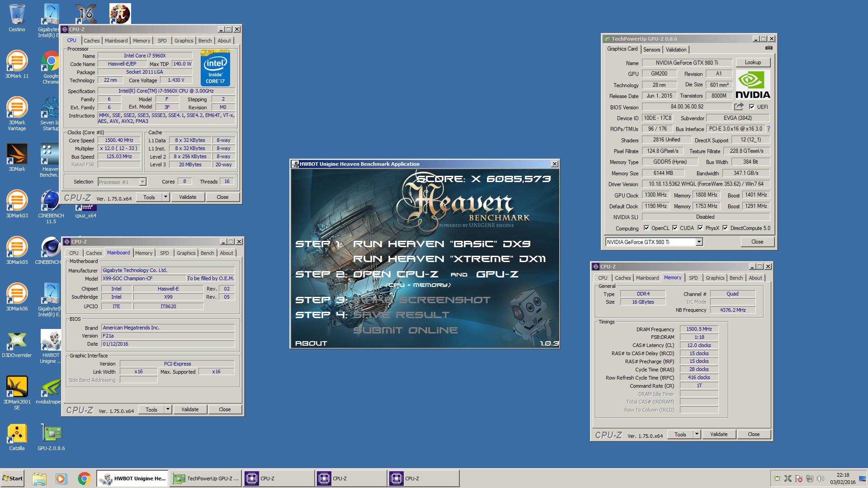Open Graphics tab in Memory CPU-Z window

pyautogui.click(x=715, y=278)
